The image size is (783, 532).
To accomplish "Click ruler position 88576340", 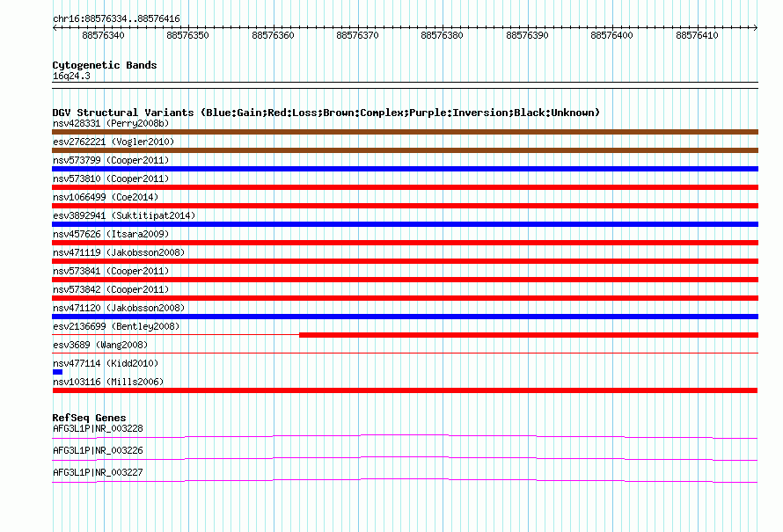I will pyautogui.click(x=103, y=35).
